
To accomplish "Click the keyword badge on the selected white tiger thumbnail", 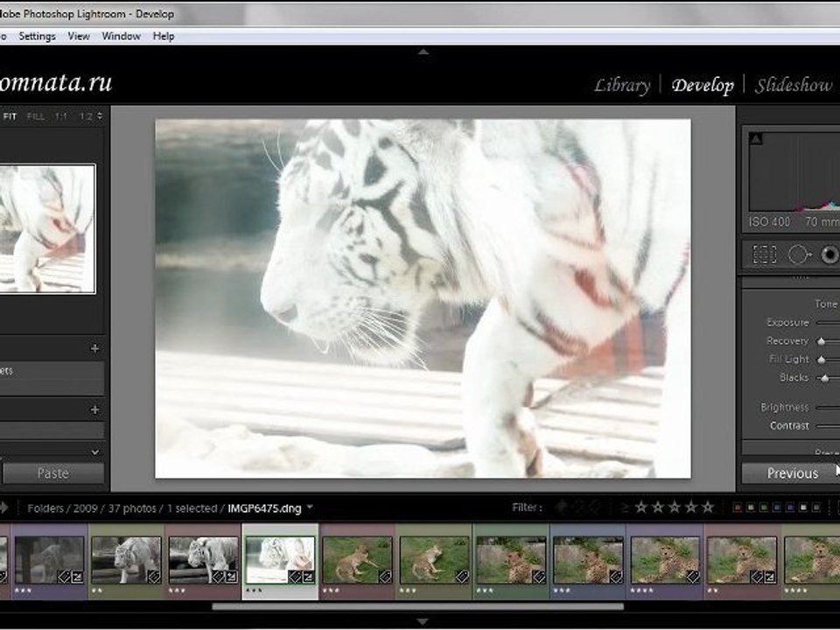I will [294, 577].
